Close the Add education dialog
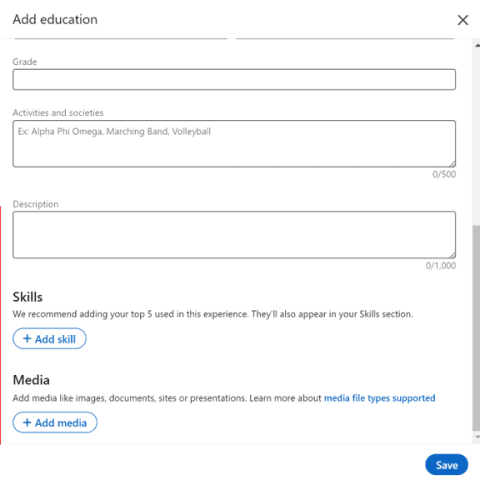Image resolution: width=480 pixels, height=480 pixels. tap(463, 20)
